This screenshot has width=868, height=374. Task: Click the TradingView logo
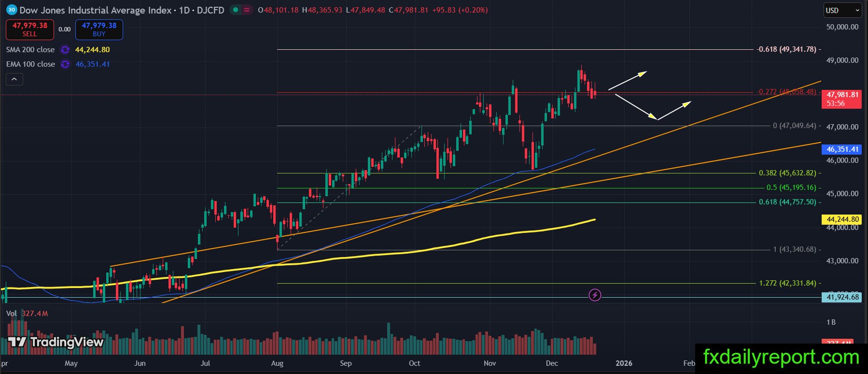[x=56, y=342]
